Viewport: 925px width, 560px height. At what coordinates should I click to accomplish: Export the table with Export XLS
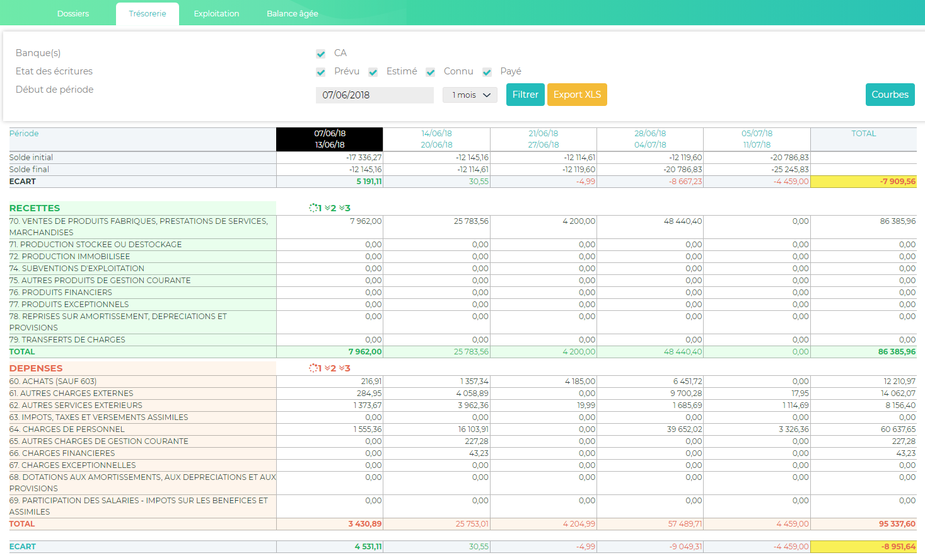click(576, 94)
